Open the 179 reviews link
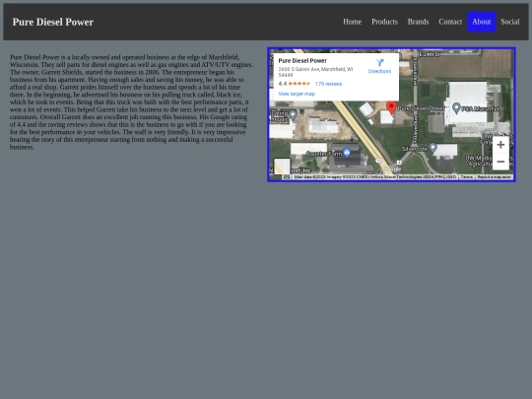Viewport: 532px width, 399px height. (328, 84)
